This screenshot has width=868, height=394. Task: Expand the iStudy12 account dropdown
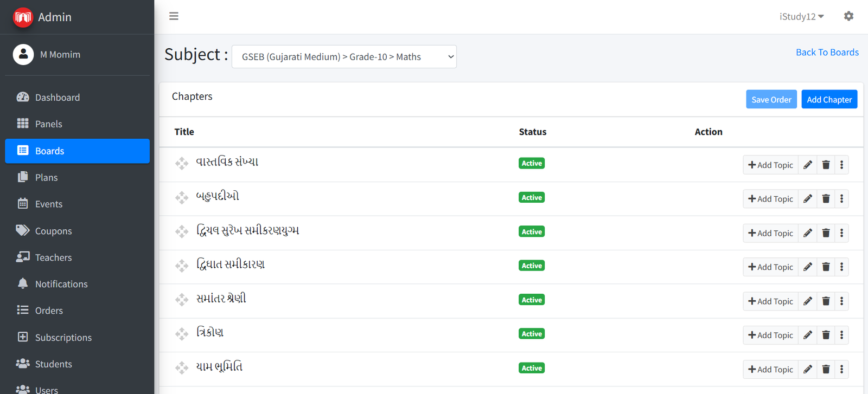pyautogui.click(x=801, y=17)
